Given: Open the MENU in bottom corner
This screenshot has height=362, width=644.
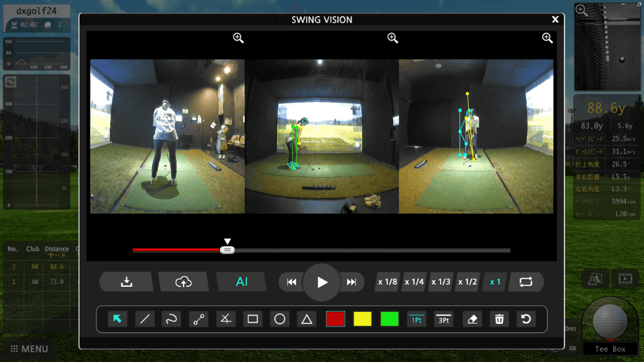Looking at the screenshot, I should [30, 349].
